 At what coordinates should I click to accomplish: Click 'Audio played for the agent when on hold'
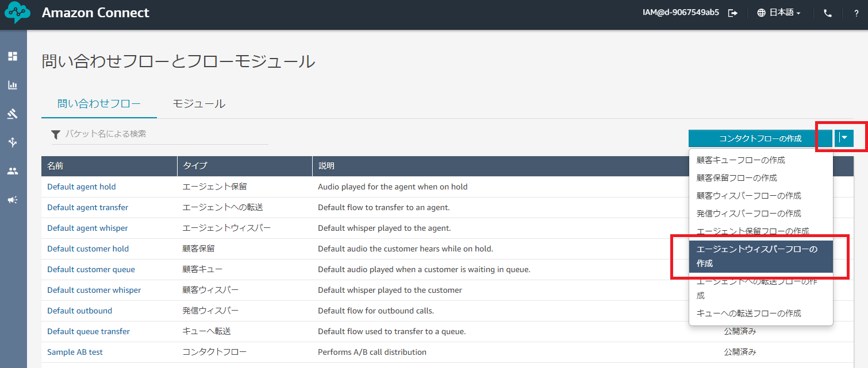click(393, 187)
